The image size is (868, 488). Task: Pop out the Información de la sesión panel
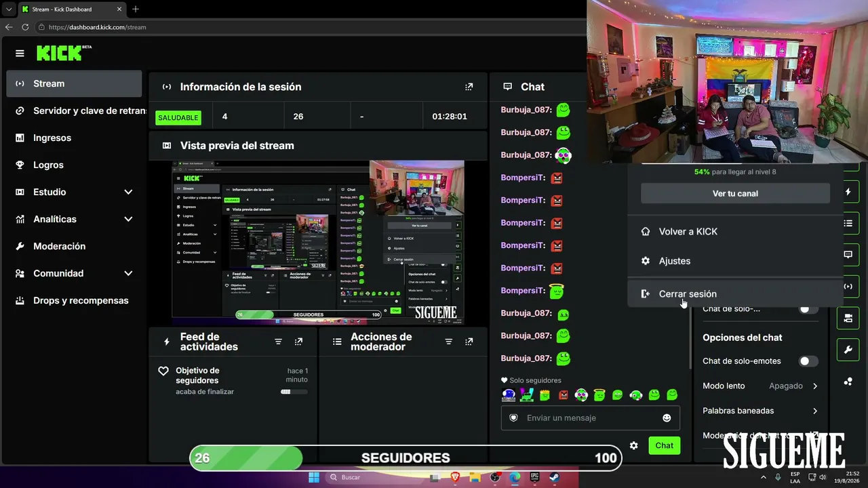pyautogui.click(x=469, y=87)
